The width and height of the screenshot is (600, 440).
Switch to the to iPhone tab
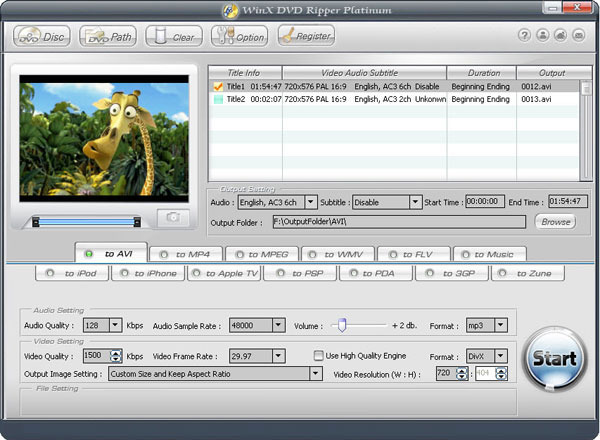(x=148, y=273)
